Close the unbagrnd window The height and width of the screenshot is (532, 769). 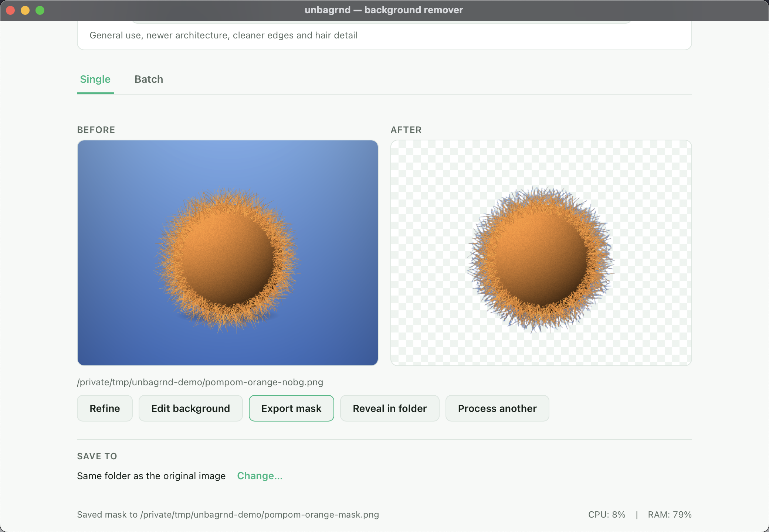click(10, 10)
